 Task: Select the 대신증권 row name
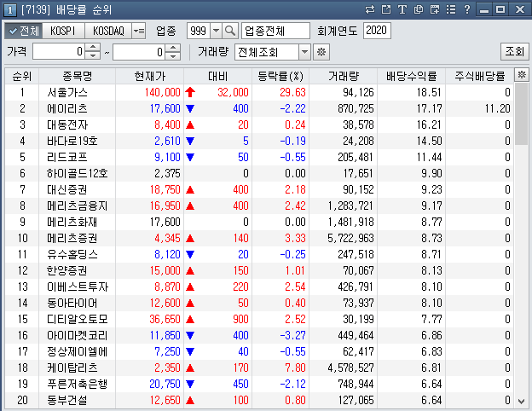tap(67, 189)
